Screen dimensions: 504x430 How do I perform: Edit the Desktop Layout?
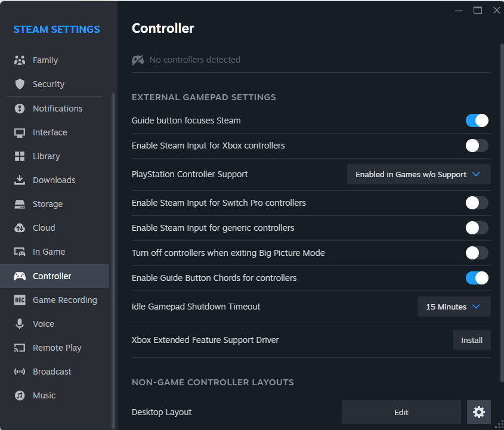pyautogui.click(x=401, y=412)
